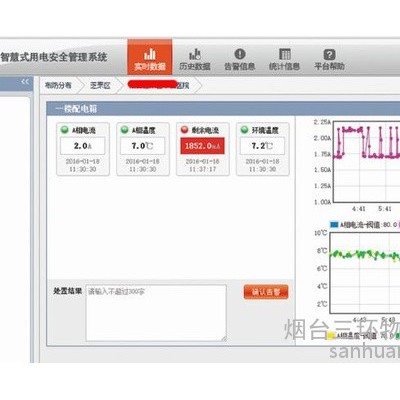400x400 pixels.
Task: Click the 确认告警 button
Action: click(x=266, y=292)
